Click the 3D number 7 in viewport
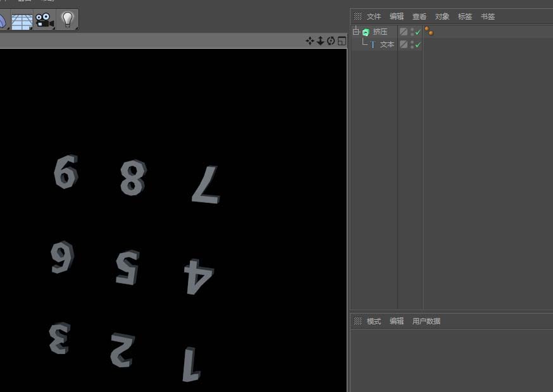The image size is (553, 392). pos(206,185)
